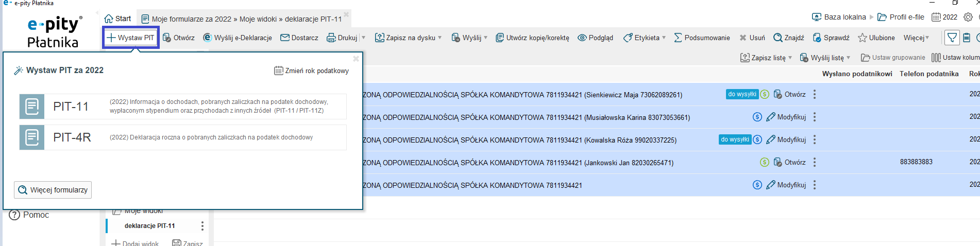Click Otwórz in Sienkiewicz Maja row

point(790,94)
